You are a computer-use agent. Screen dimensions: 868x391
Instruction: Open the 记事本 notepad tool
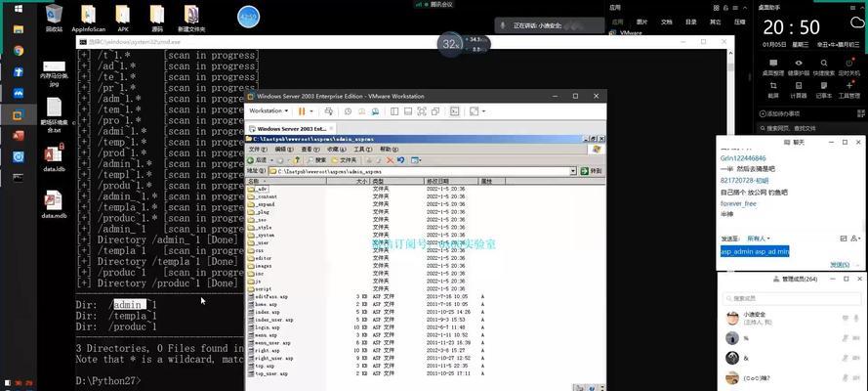824,90
